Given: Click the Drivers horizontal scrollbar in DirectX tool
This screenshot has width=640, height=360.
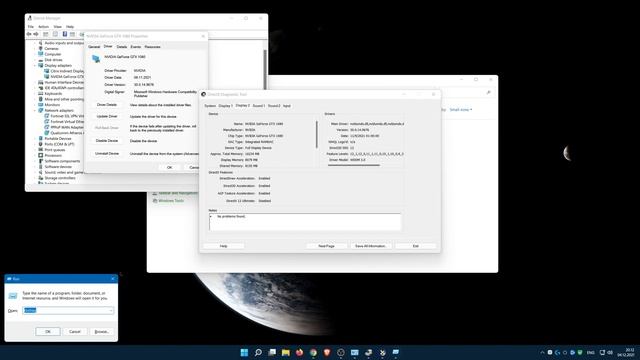Looking at the screenshot, I should [x=354, y=165].
